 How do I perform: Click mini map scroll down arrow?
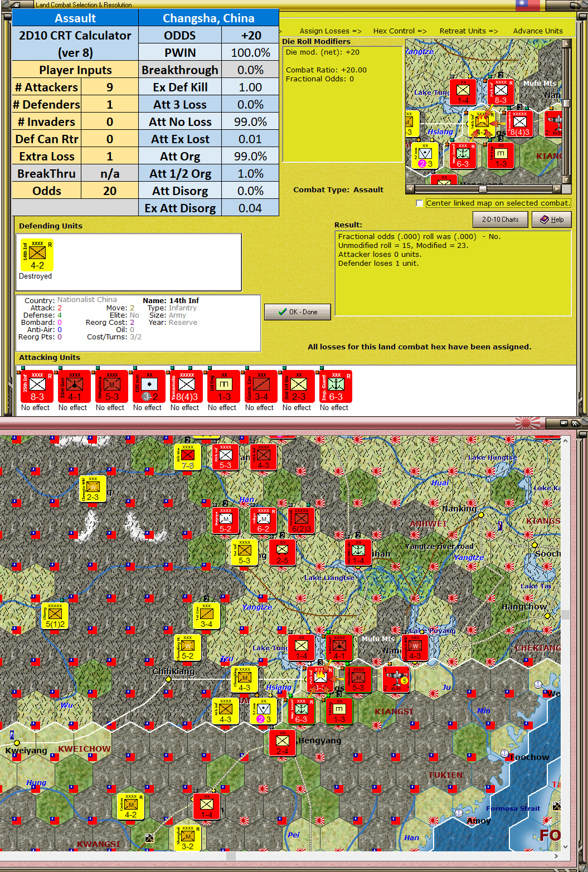[x=566, y=180]
